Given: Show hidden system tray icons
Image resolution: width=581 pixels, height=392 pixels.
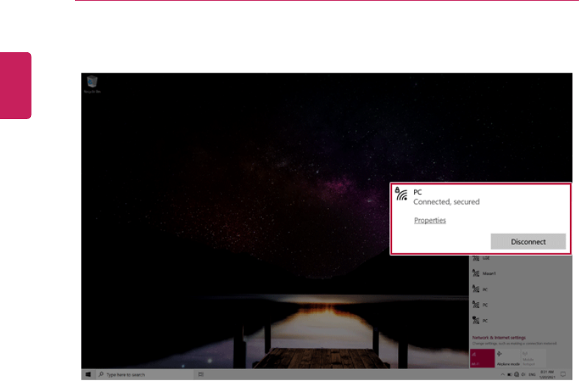Looking at the screenshot, I should point(502,374).
